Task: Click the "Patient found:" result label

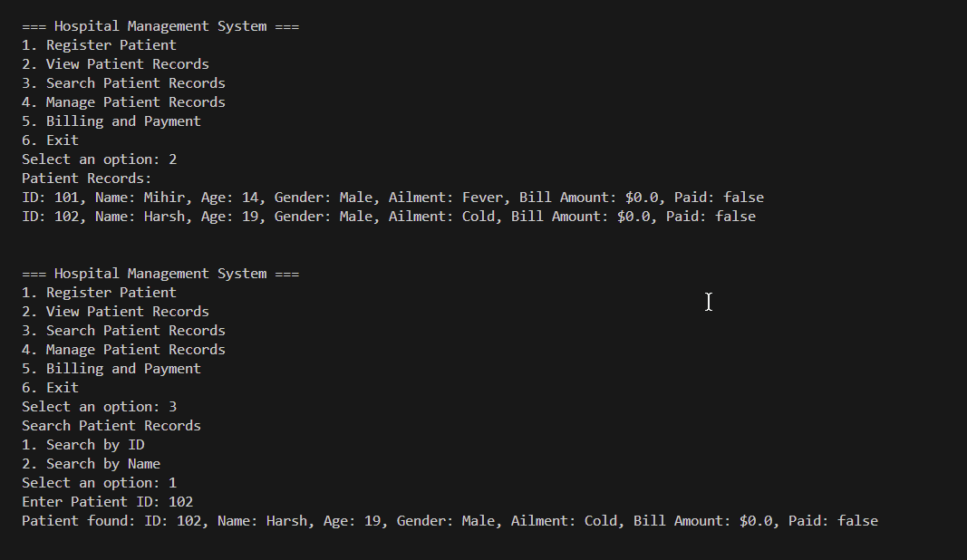Action: tap(79, 521)
